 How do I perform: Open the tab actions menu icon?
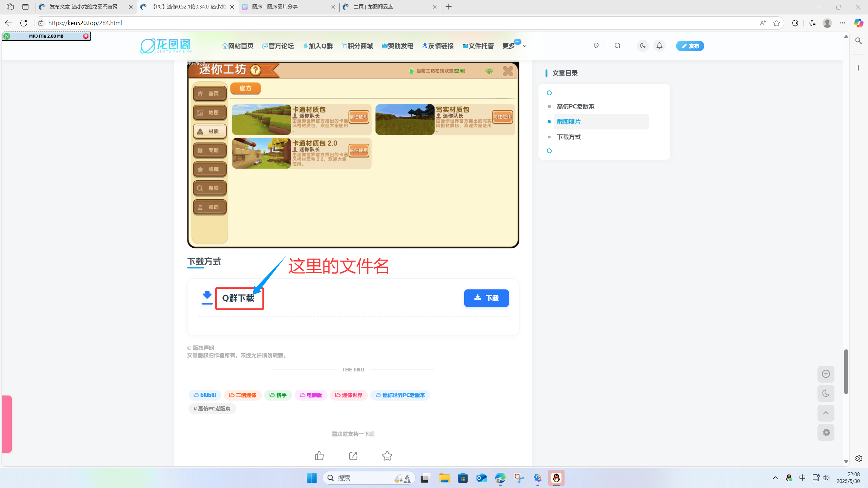point(25,7)
